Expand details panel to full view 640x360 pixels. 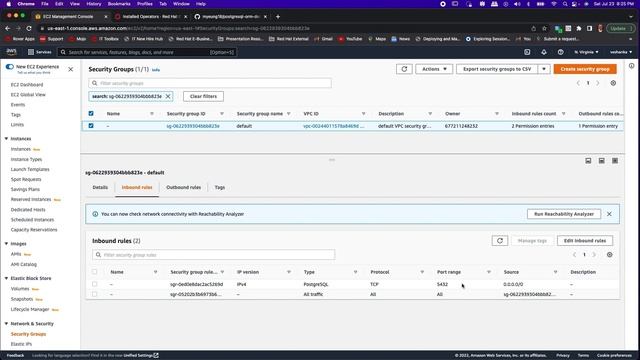pos(615,161)
